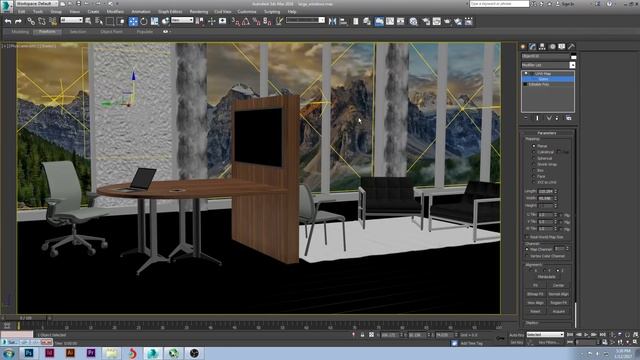640x360 pixels.
Task: Switch to the Hierarchy command panel tab
Action: click(x=542, y=47)
